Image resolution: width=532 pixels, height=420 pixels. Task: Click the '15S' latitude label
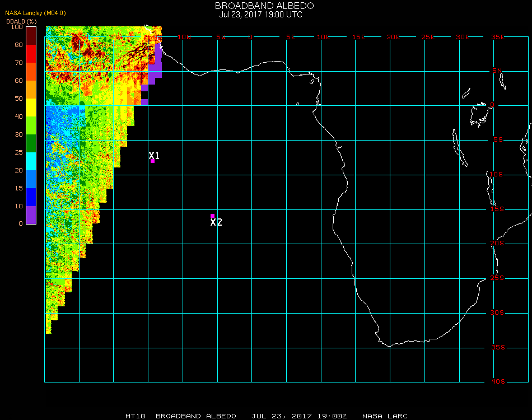497,209
